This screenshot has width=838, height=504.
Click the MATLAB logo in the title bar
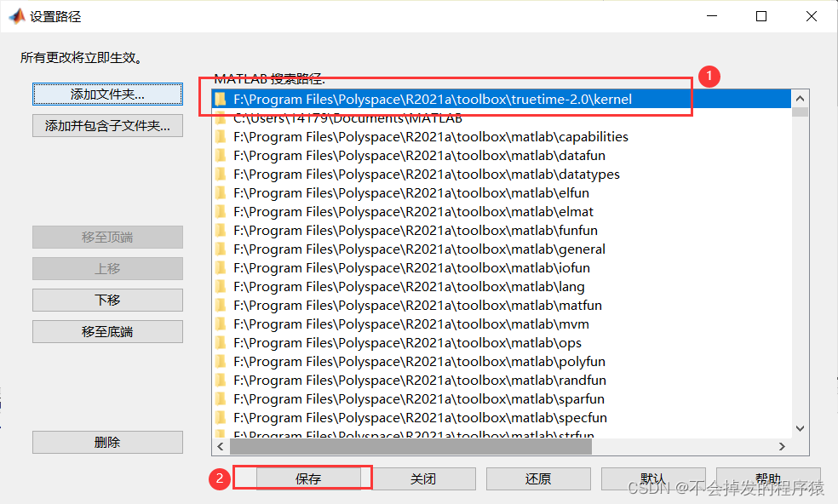(15, 15)
